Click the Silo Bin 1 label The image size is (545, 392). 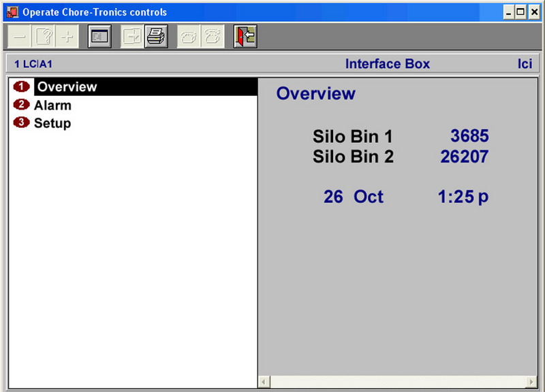pos(352,136)
